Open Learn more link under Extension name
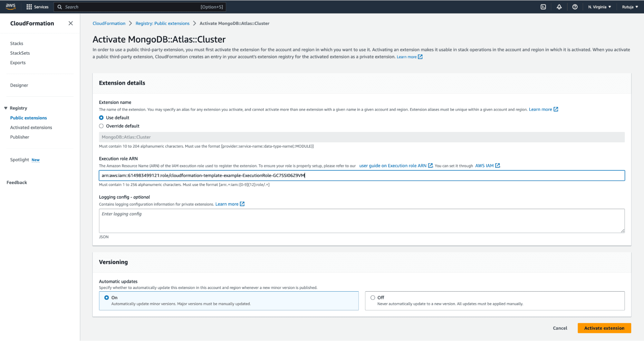The height and width of the screenshot is (341, 644). (x=543, y=109)
